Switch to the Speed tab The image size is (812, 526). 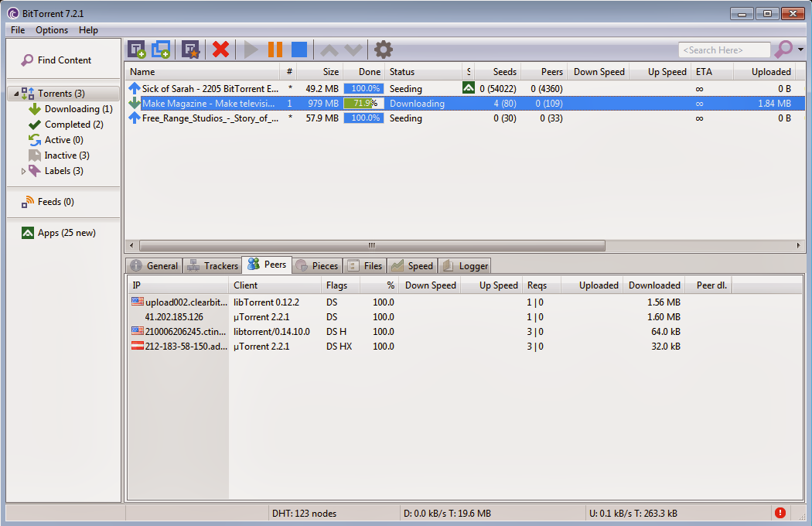click(x=412, y=266)
